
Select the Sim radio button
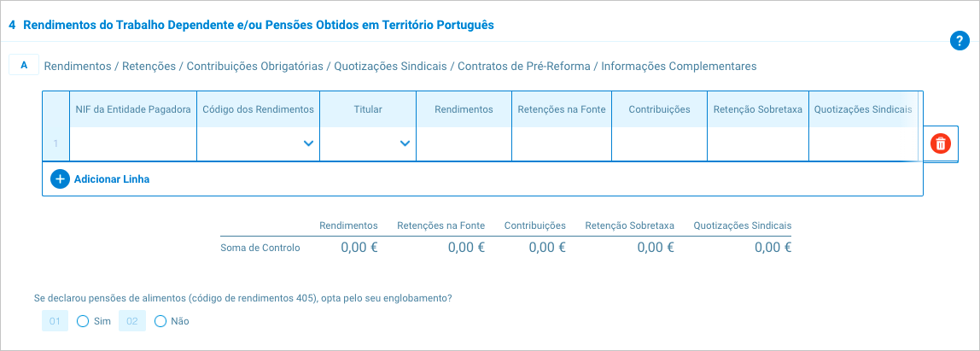[83, 321]
